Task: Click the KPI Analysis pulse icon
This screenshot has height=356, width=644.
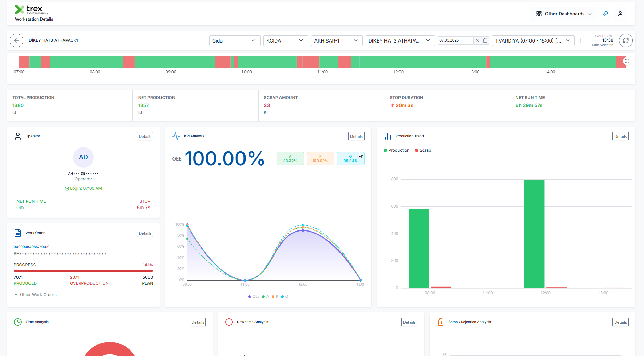Action: point(176,136)
